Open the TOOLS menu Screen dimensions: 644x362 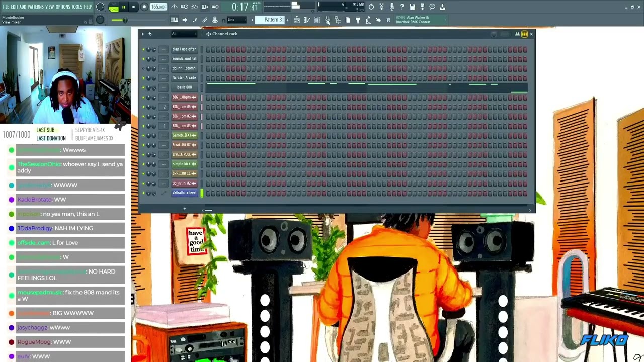76,7
